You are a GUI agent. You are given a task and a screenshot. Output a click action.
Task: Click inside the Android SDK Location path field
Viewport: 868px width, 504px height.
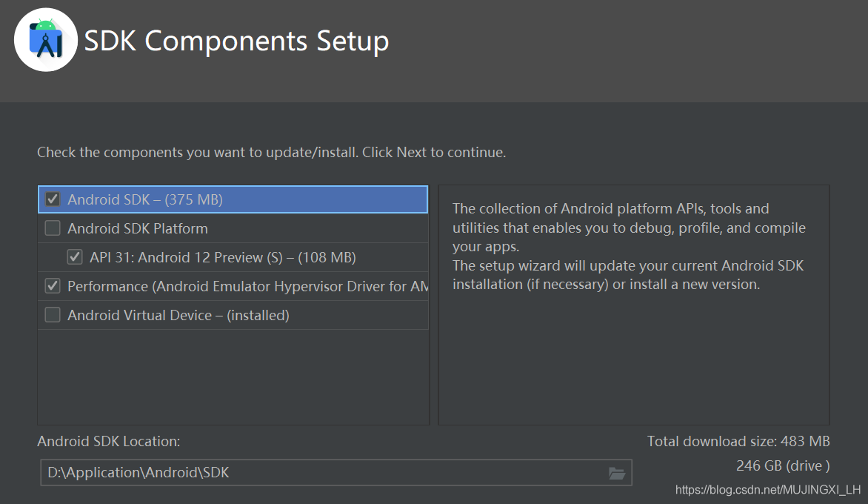pos(318,473)
